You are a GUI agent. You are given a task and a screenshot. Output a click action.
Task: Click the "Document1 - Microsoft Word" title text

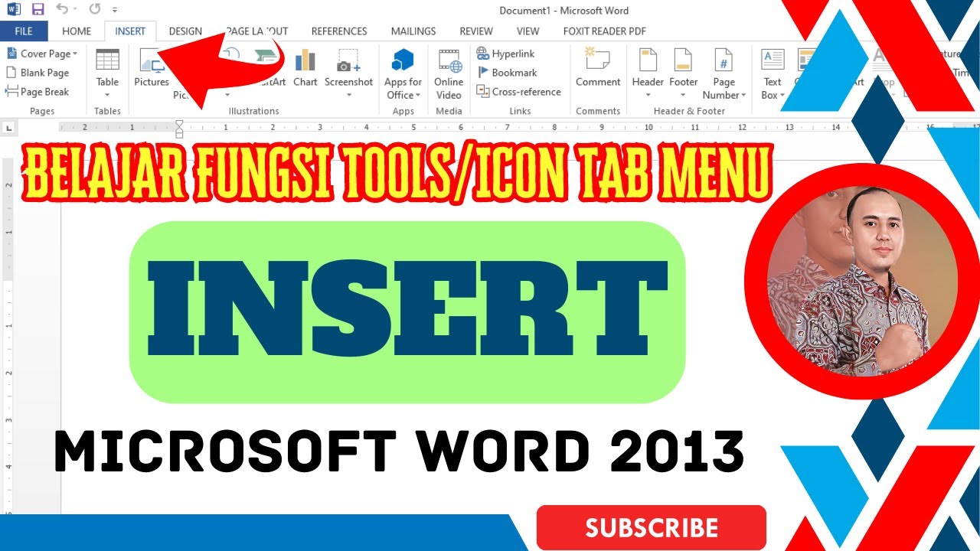[564, 11]
